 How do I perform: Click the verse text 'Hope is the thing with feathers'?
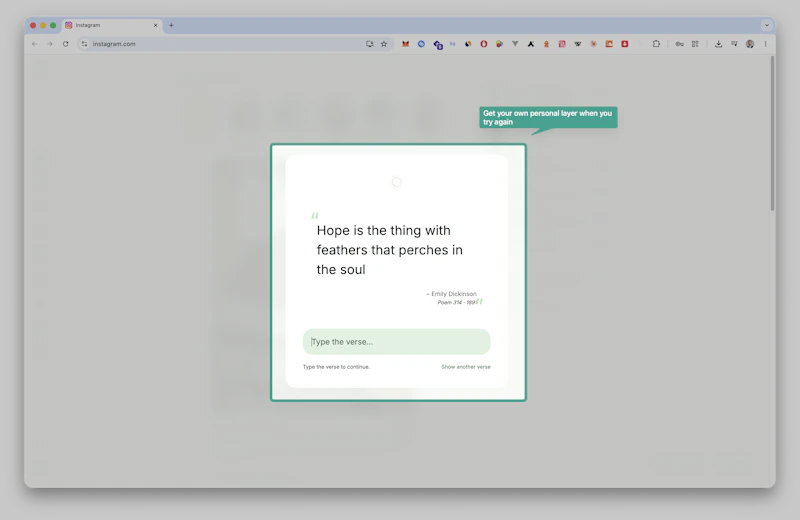pos(390,250)
